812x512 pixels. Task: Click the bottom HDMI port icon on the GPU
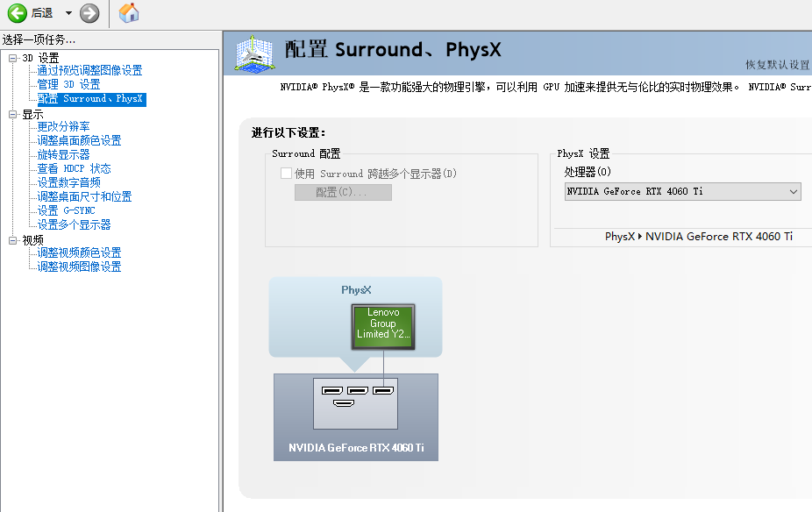(x=344, y=402)
